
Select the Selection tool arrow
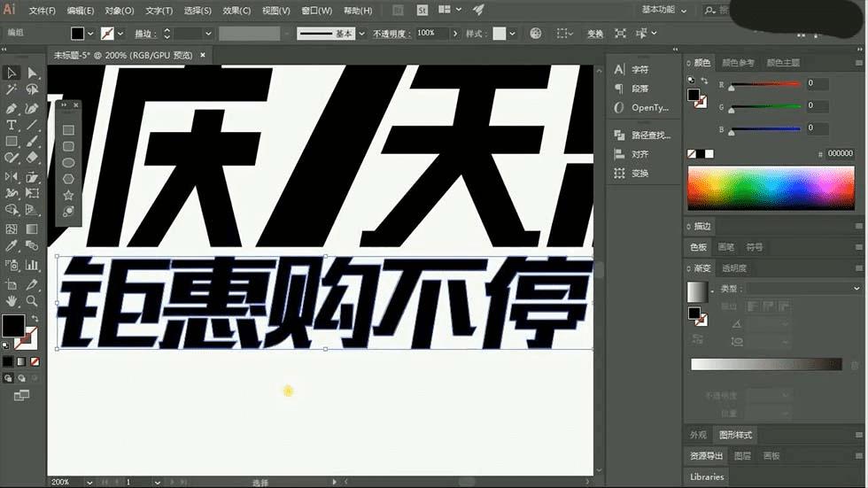coord(11,73)
